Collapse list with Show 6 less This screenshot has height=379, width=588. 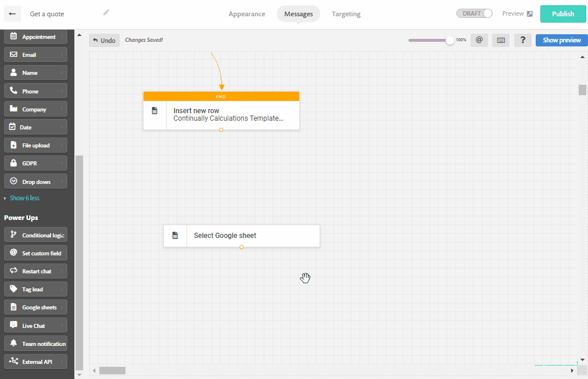pyautogui.click(x=24, y=198)
